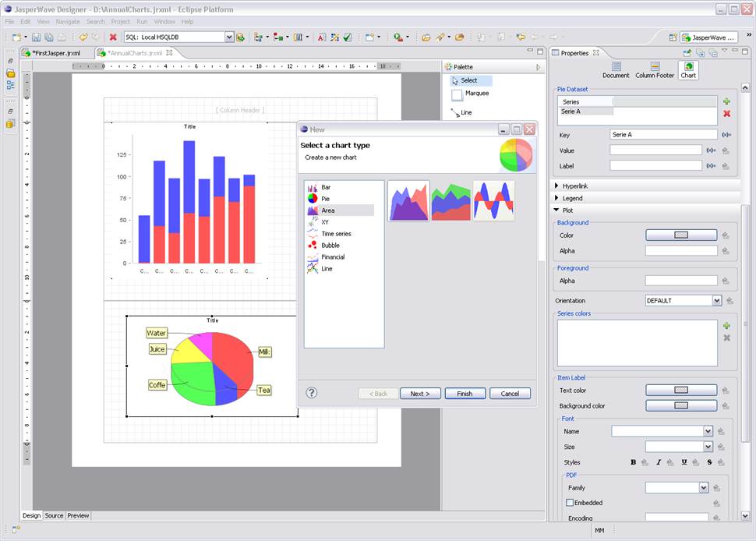This screenshot has height=541, width=756.
Task: Click the Finish button
Action: tap(465, 394)
